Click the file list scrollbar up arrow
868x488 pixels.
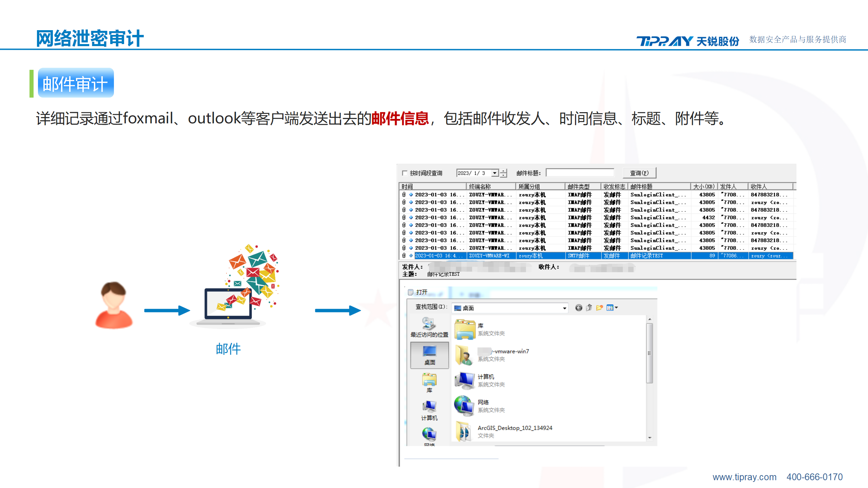(650, 319)
